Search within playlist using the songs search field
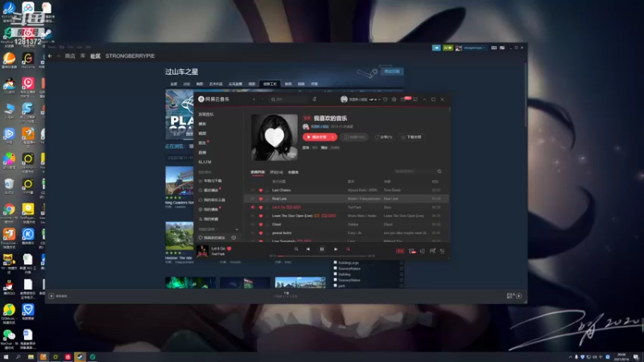 [417, 171]
